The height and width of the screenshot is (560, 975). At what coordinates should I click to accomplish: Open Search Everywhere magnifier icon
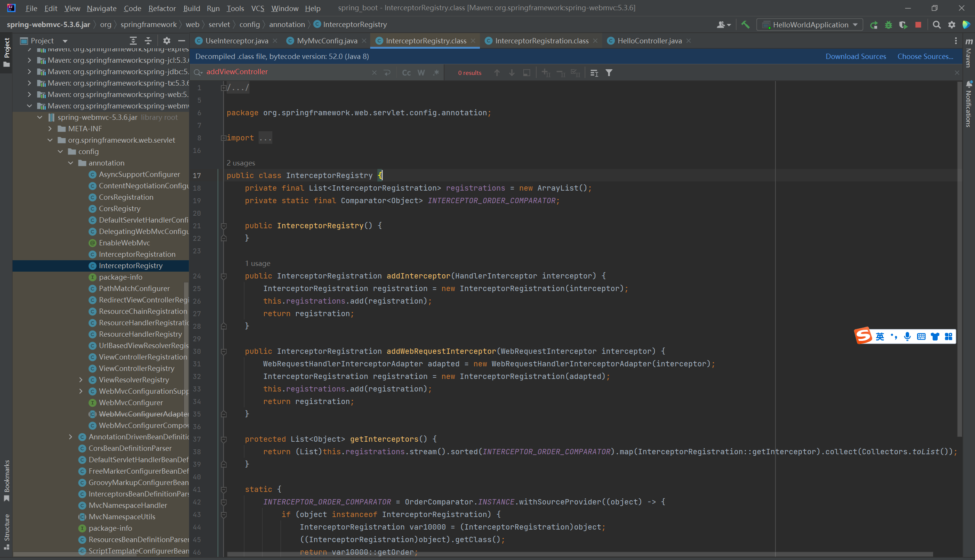(937, 25)
